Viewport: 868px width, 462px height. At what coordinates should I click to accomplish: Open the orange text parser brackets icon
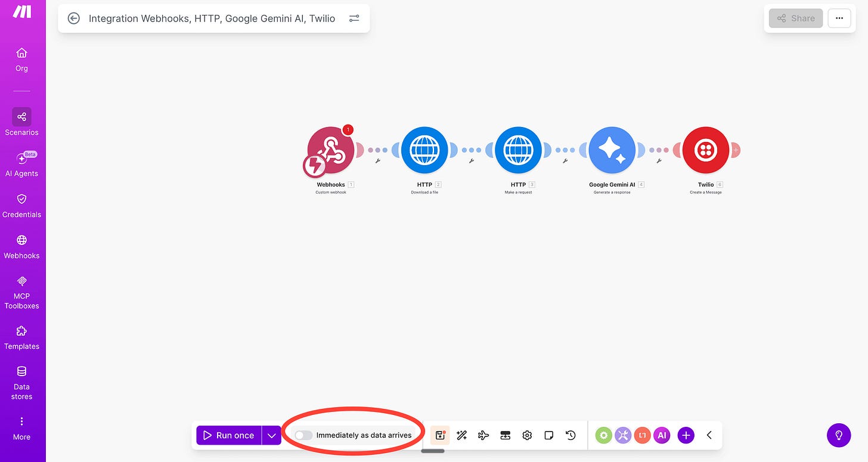pyautogui.click(x=642, y=435)
